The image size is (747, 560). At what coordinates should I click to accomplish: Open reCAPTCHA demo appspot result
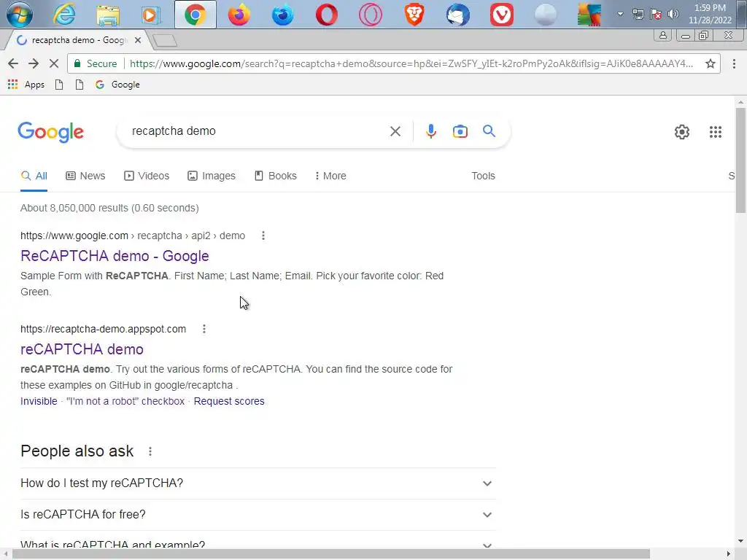click(82, 349)
